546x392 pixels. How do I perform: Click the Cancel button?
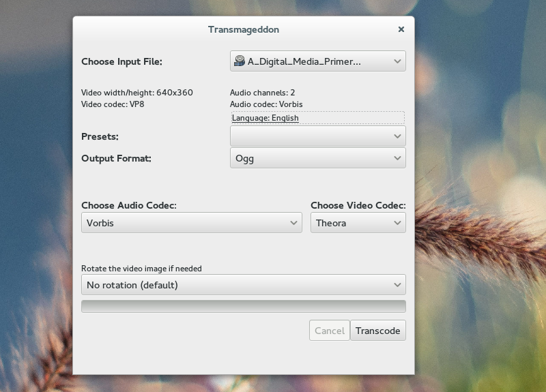click(330, 331)
